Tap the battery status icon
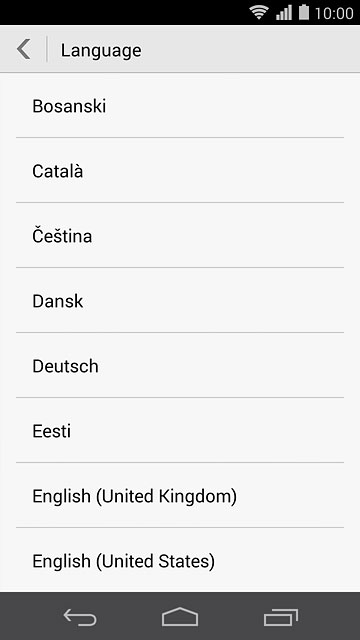This screenshot has height=640, width=360. [304, 12]
